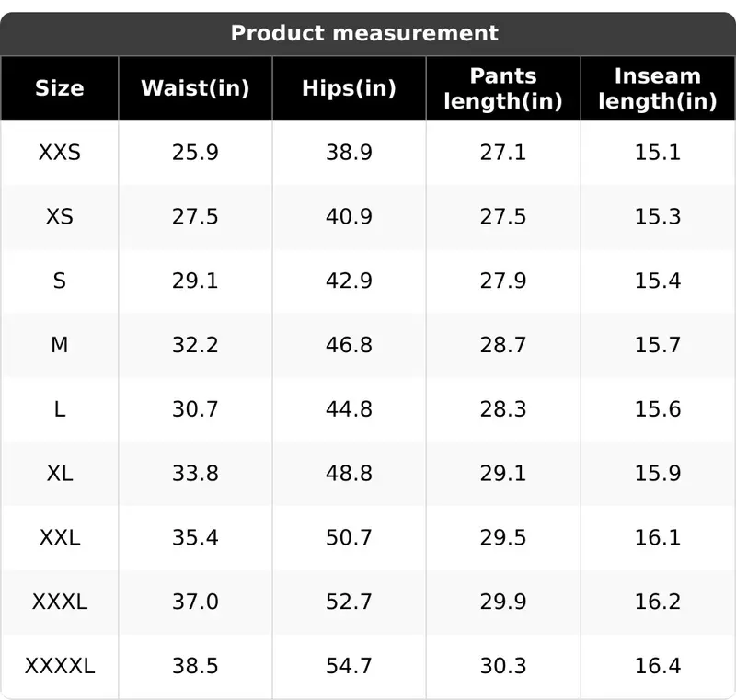Select the Size column header
The height and width of the screenshot is (700, 736).
(x=60, y=88)
